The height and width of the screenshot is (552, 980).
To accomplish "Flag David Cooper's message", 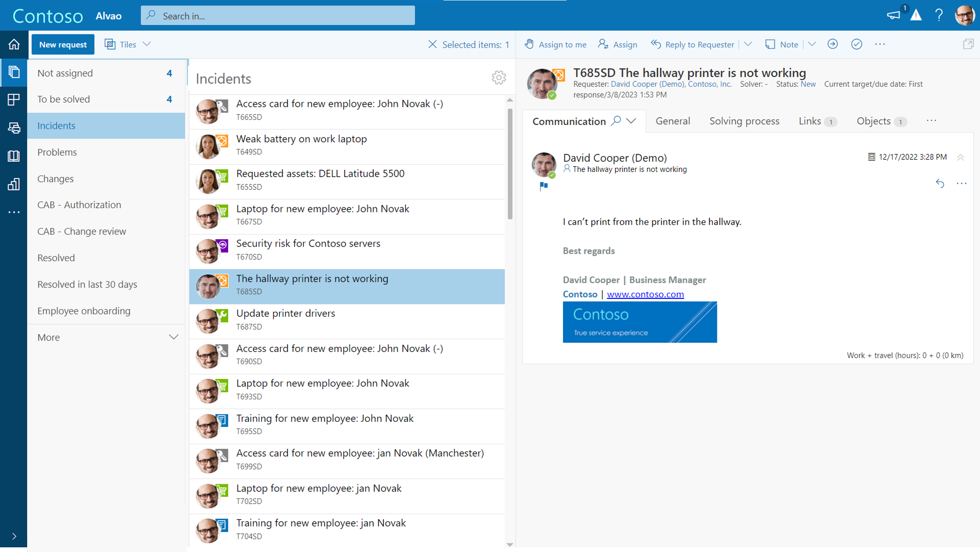I will coord(544,186).
